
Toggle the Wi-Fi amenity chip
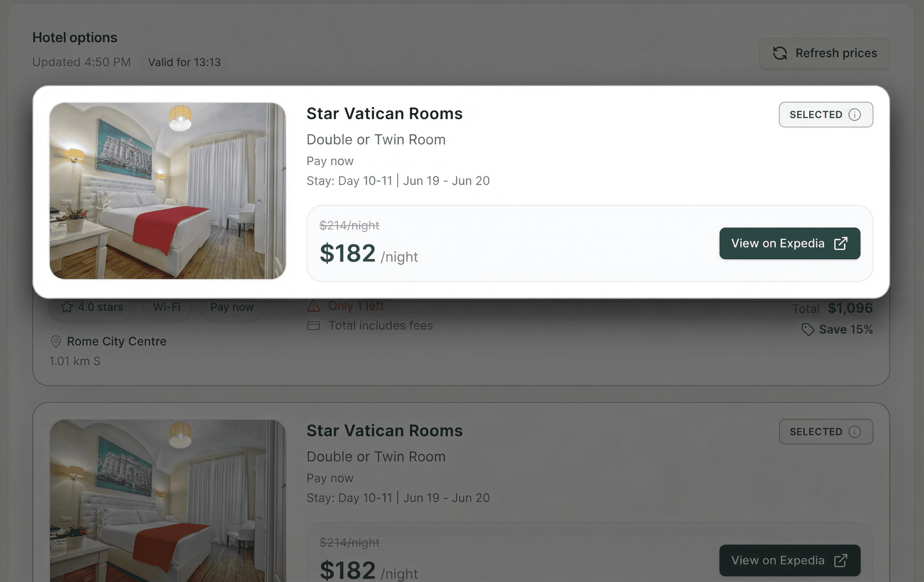point(167,307)
